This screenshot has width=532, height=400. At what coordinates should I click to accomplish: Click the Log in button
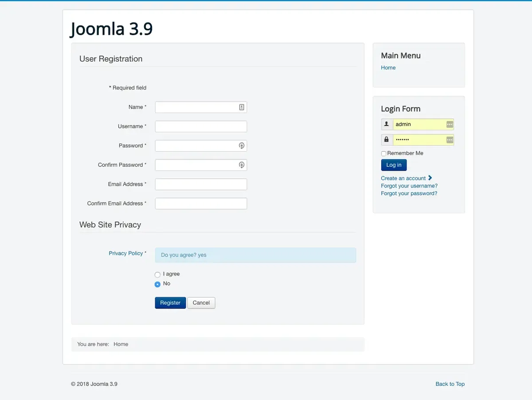pos(394,165)
